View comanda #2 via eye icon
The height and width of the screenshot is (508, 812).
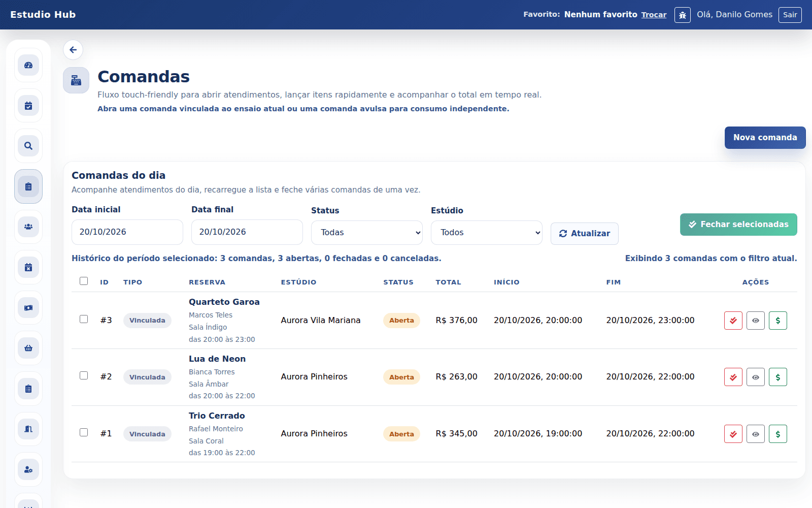point(755,377)
